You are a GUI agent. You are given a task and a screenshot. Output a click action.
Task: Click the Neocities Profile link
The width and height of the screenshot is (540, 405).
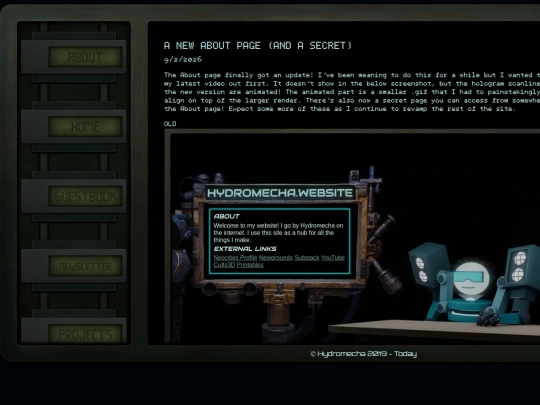coord(235,258)
